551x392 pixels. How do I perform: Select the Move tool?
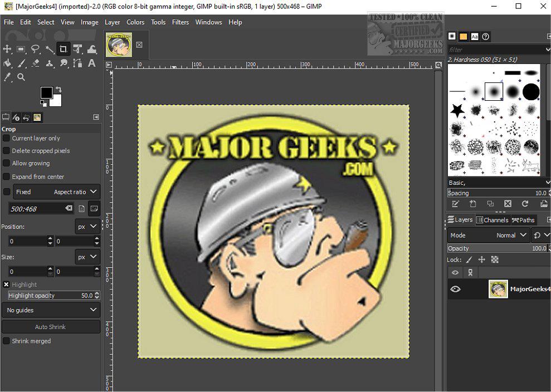coord(7,49)
